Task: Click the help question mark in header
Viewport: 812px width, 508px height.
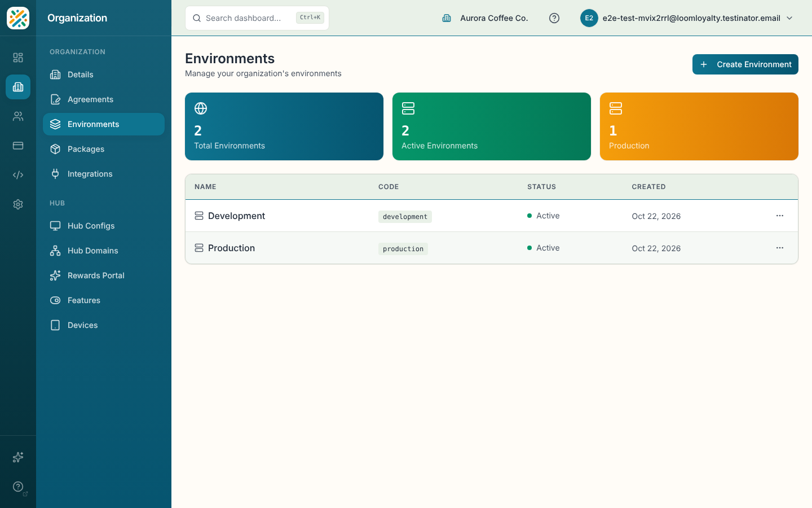Action: 554,18
